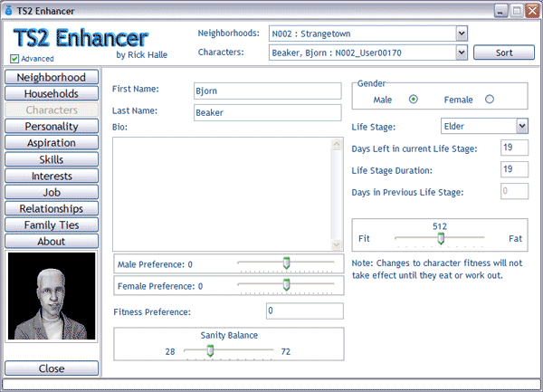Open the Skills section

pyautogui.click(x=52, y=159)
